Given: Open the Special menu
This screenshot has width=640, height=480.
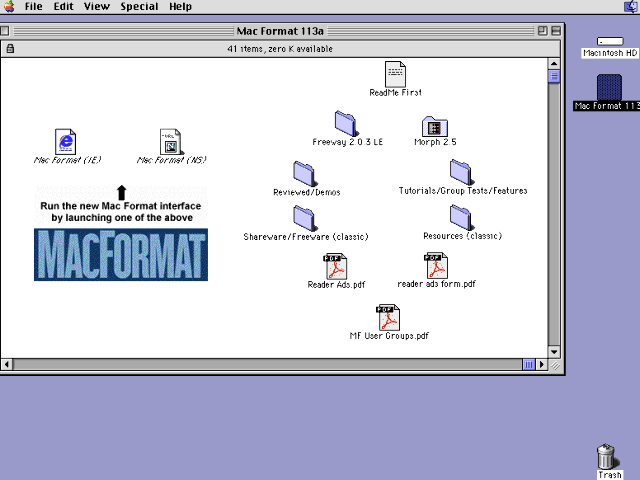Looking at the screenshot, I should point(139,7).
